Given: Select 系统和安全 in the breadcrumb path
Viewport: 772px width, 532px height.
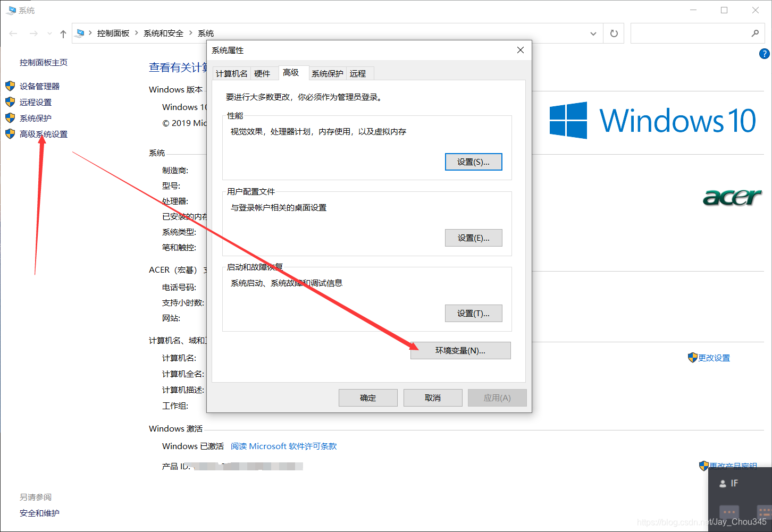Looking at the screenshot, I should pyautogui.click(x=163, y=33).
